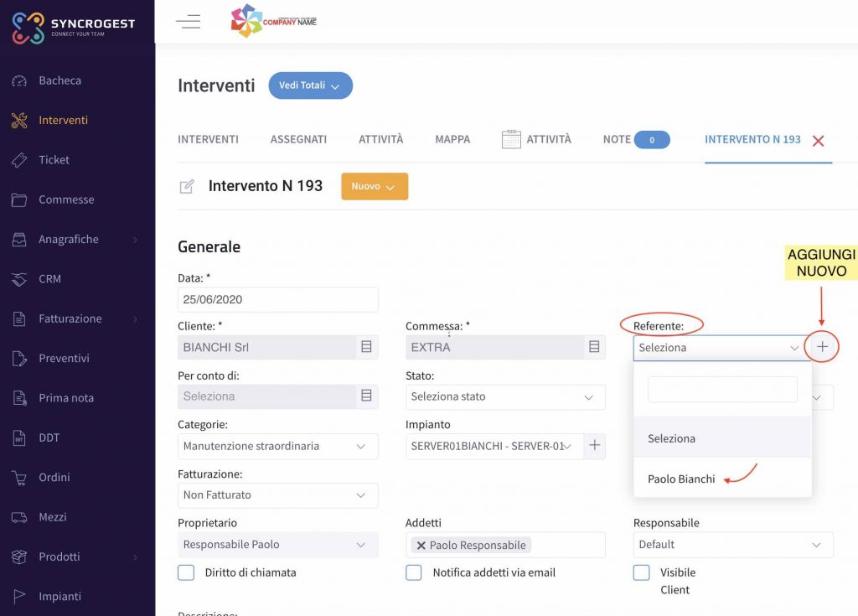The width and height of the screenshot is (858, 616).
Task: Open the Cliente list icon beside BIANCHI Srl
Action: tap(367, 347)
